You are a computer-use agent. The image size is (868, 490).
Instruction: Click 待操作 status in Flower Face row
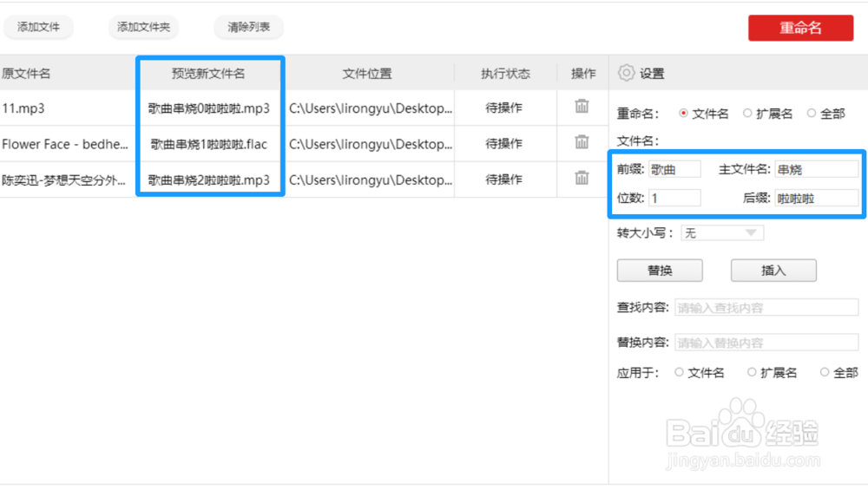503,144
